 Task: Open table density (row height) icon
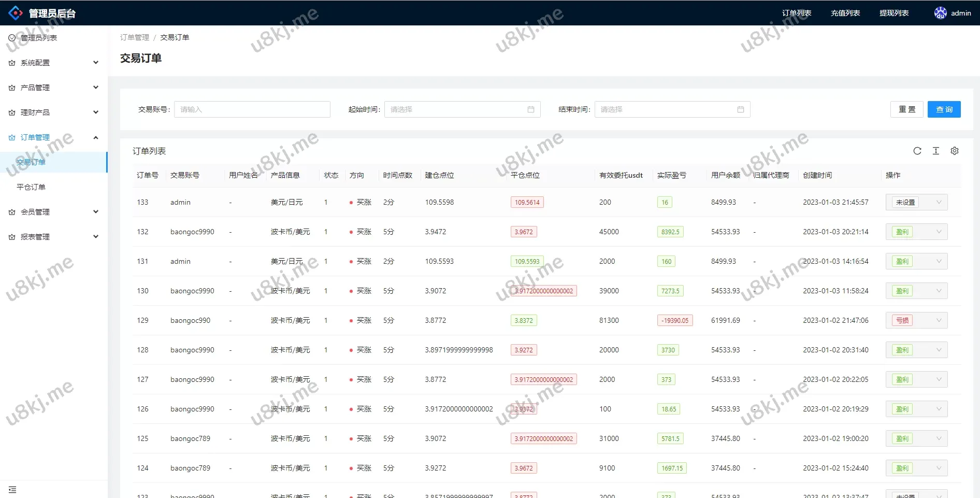(x=935, y=151)
